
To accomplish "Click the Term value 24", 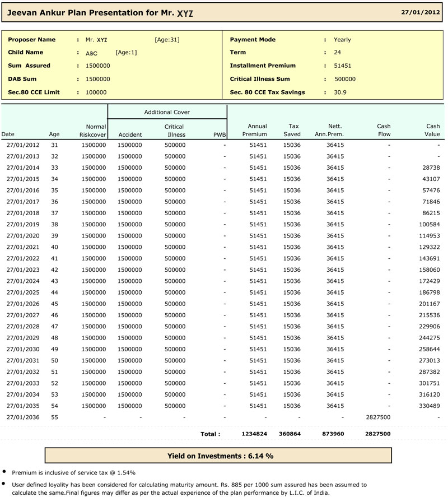I will [338, 52].
